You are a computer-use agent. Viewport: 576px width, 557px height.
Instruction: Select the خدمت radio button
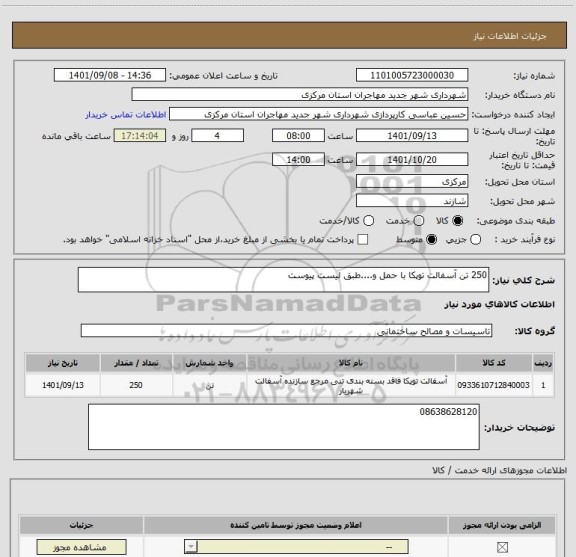[419, 221]
